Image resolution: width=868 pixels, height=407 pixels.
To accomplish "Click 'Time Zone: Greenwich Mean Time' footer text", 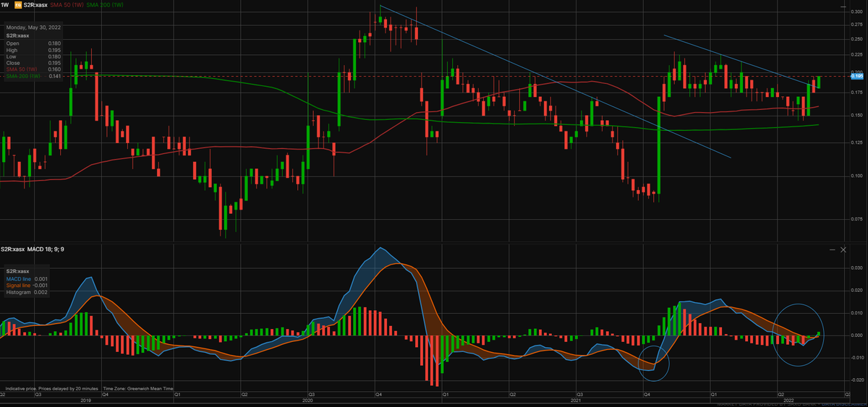I will click(x=140, y=388).
